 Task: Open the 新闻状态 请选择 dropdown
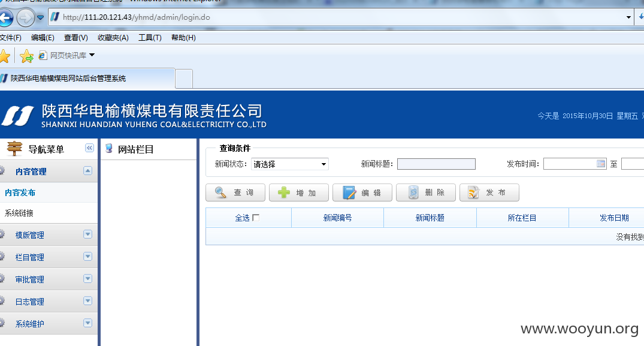[x=289, y=164]
